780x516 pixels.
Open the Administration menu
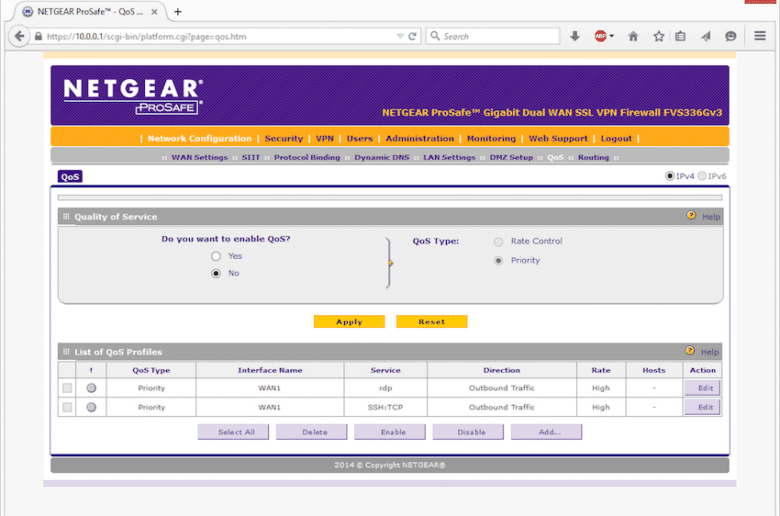click(419, 138)
